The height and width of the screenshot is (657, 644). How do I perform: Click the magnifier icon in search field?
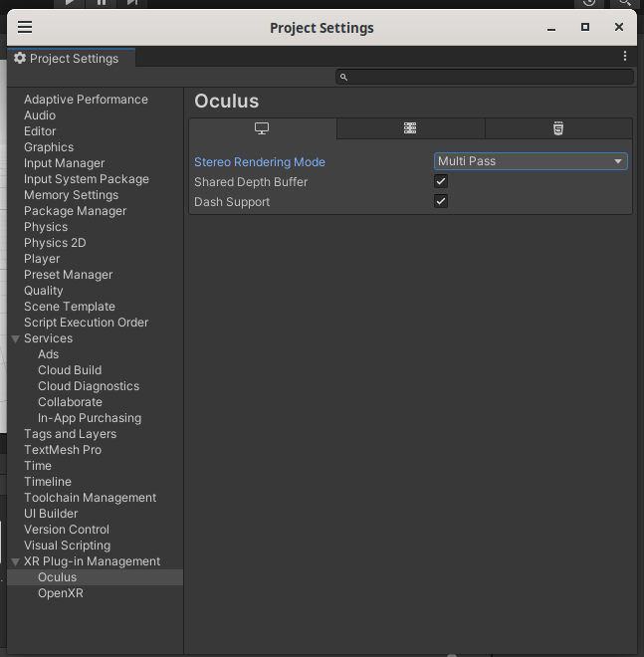coord(343,77)
